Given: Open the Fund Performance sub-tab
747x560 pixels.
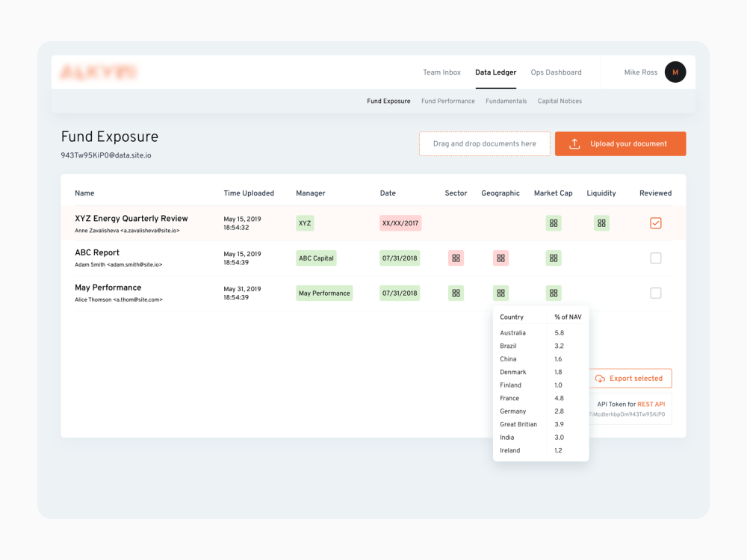Looking at the screenshot, I should [448, 101].
